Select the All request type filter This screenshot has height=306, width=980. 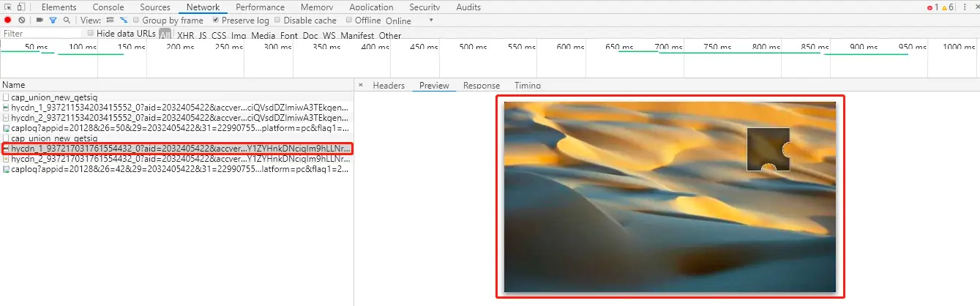[x=165, y=34]
